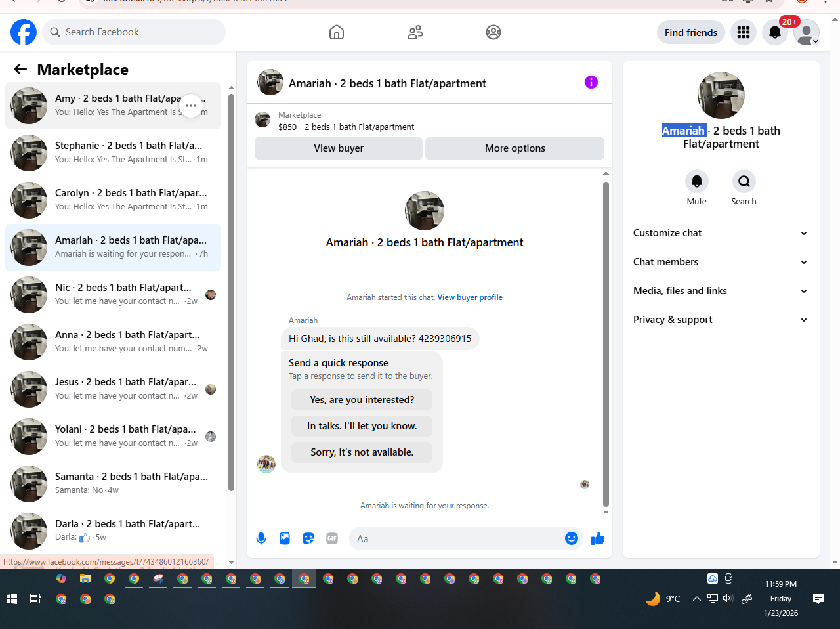Open the Groups icon in top navigation
Screen dimensions: 840x629
(x=493, y=32)
